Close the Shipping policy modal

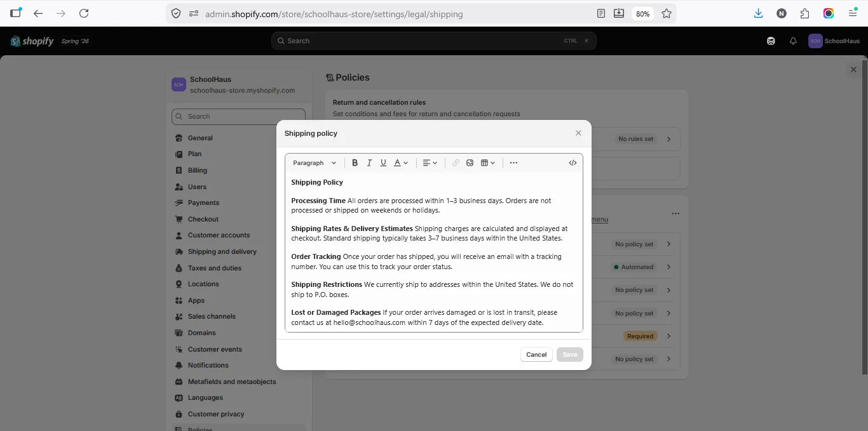[x=578, y=133]
